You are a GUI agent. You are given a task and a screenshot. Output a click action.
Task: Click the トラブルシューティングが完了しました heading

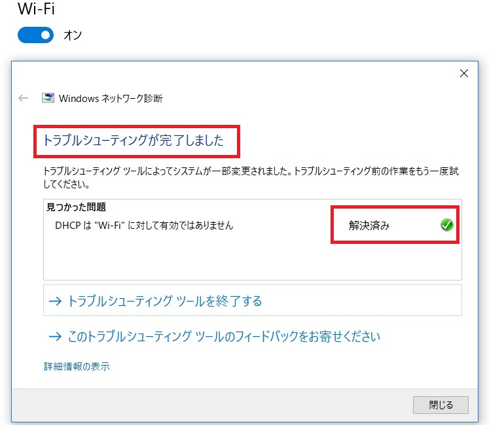[x=134, y=141]
